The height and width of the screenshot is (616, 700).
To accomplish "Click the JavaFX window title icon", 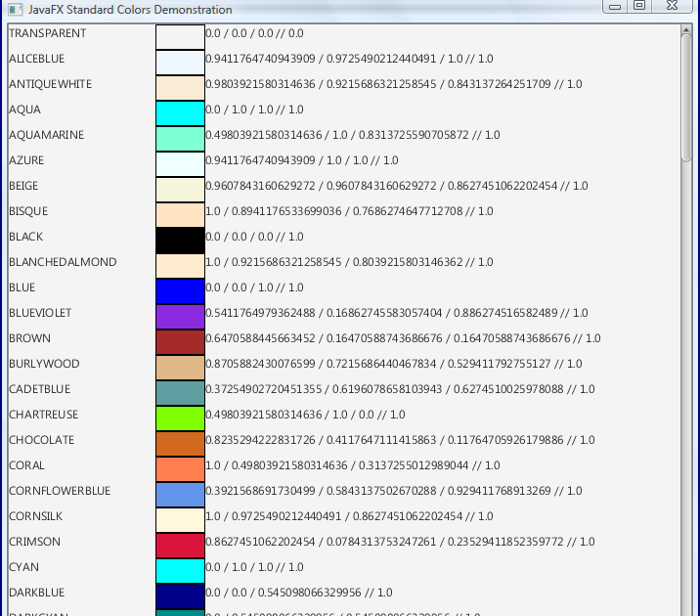I will (16, 10).
